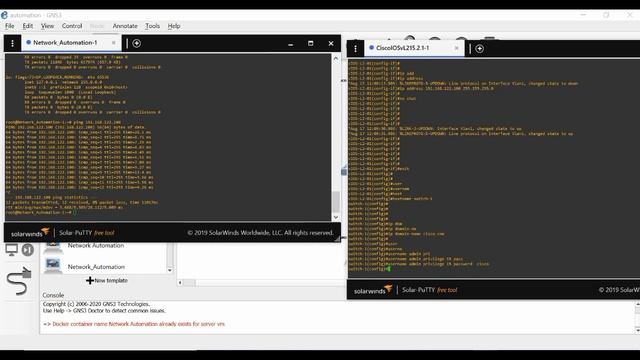Click the Cisco terminal command prompt cursor

coord(389,269)
